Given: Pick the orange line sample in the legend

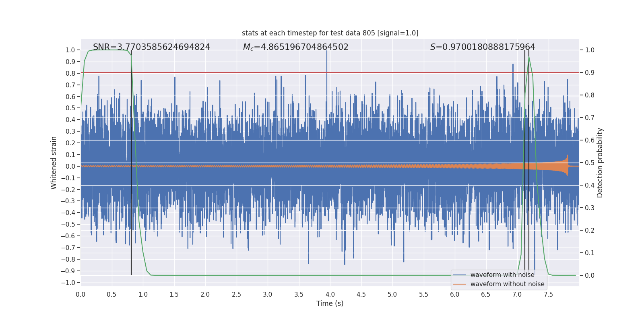Looking at the screenshot, I should (x=460, y=284).
